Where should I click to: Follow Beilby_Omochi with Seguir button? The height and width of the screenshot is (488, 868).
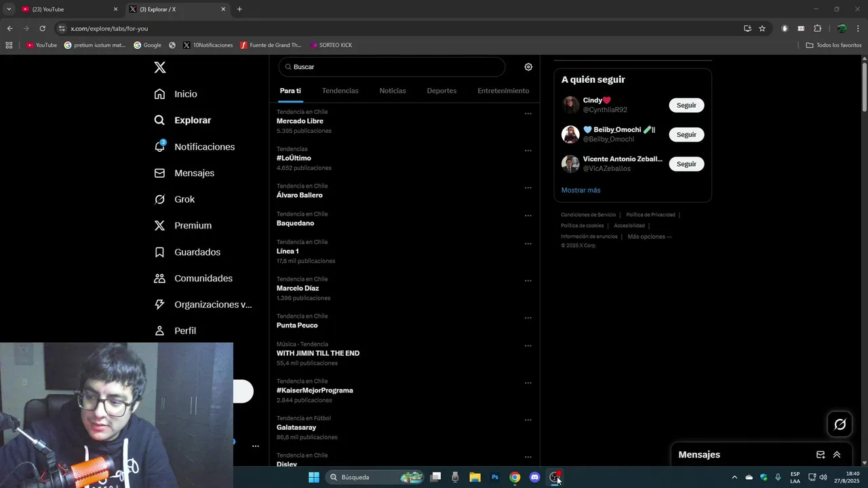(x=686, y=134)
